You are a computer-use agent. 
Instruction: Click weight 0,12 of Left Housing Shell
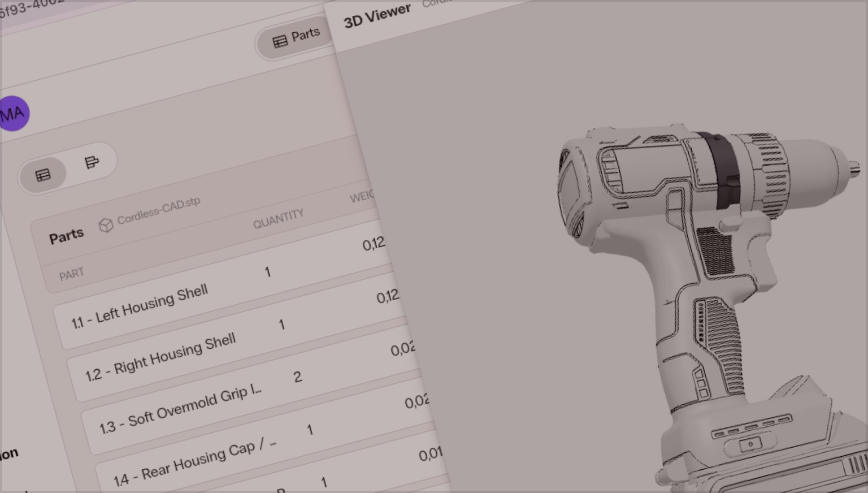point(374,244)
